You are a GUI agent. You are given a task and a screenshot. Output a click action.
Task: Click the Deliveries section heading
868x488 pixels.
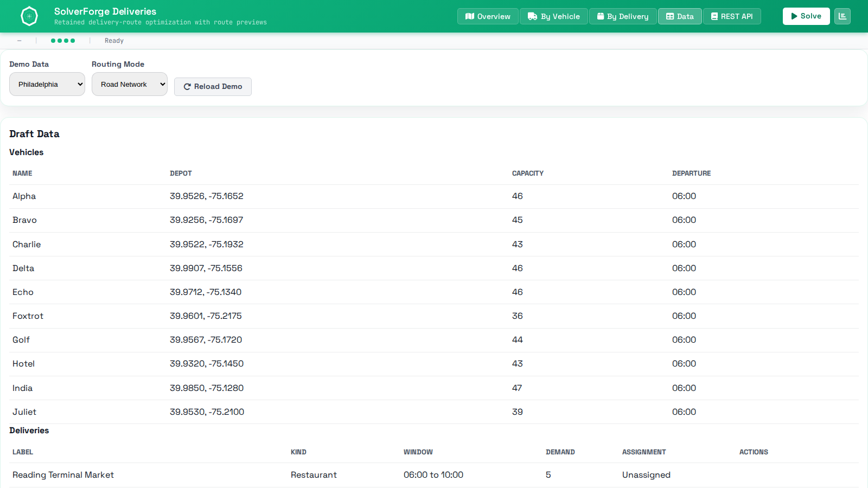click(29, 431)
